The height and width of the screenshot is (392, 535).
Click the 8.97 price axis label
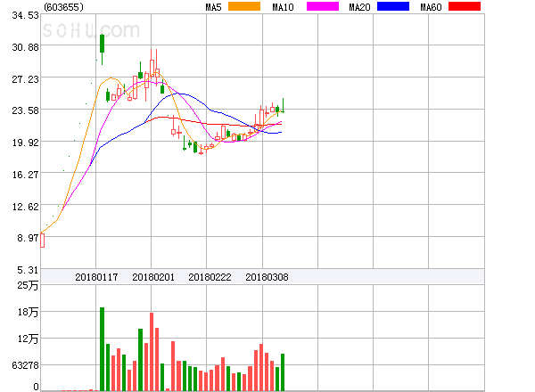(x=28, y=238)
